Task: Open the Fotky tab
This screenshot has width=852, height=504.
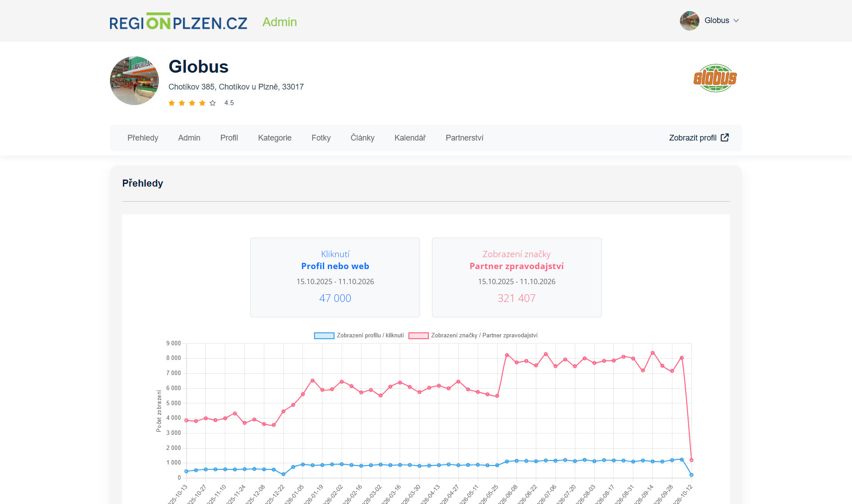Action: point(321,138)
